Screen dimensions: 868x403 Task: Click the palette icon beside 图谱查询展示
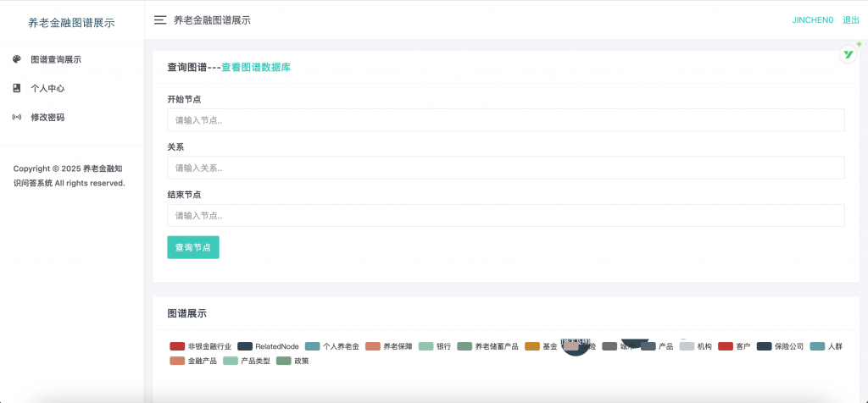(17, 59)
